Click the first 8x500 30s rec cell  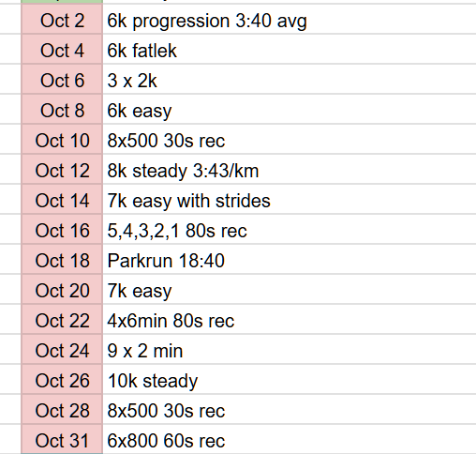point(290,139)
